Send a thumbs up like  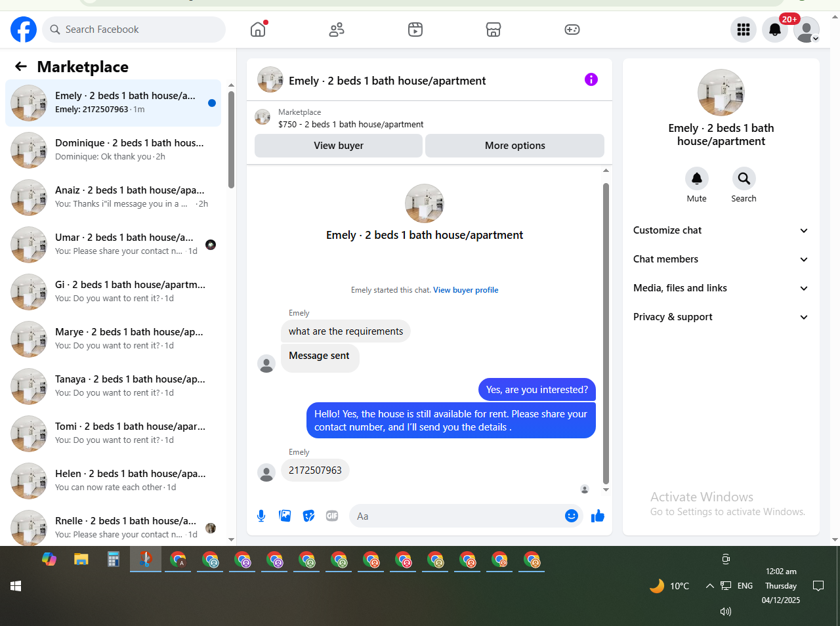pyautogui.click(x=598, y=516)
